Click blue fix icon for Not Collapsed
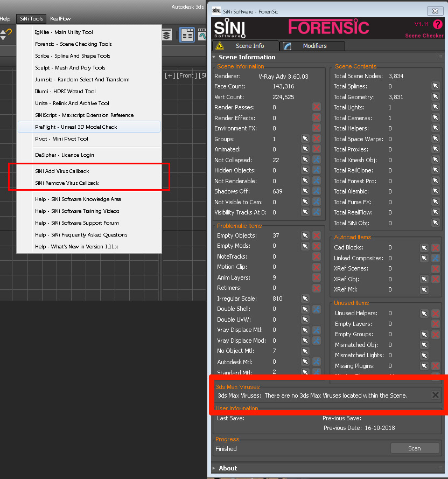The image size is (448, 479). coord(317,160)
